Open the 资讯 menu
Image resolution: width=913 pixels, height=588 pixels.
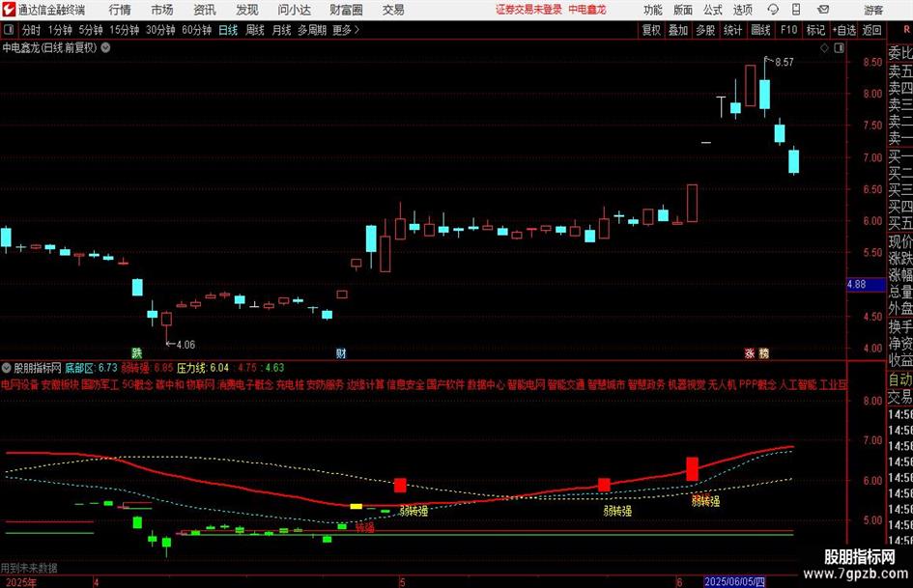pos(205,10)
